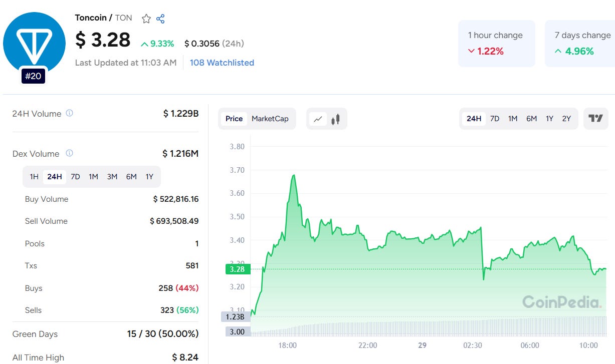This screenshot has width=615, height=364.
Task: Click the $ 1.229B volume value
Action: pyautogui.click(x=181, y=114)
